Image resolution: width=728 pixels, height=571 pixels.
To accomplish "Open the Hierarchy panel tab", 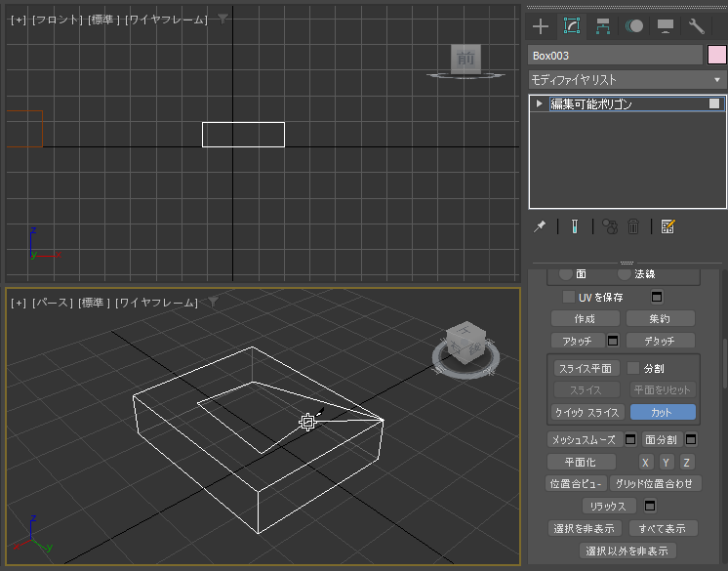I will pyautogui.click(x=603, y=26).
